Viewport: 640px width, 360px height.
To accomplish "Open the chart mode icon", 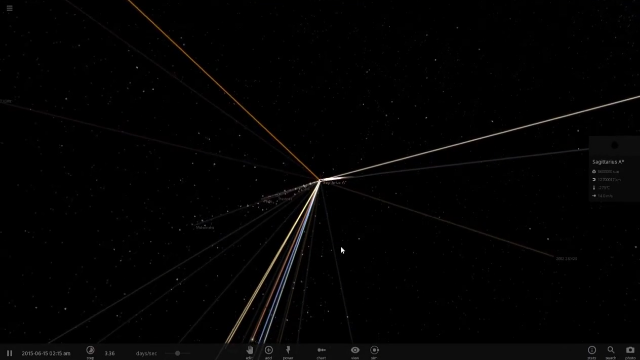I will (x=321, y=350).
